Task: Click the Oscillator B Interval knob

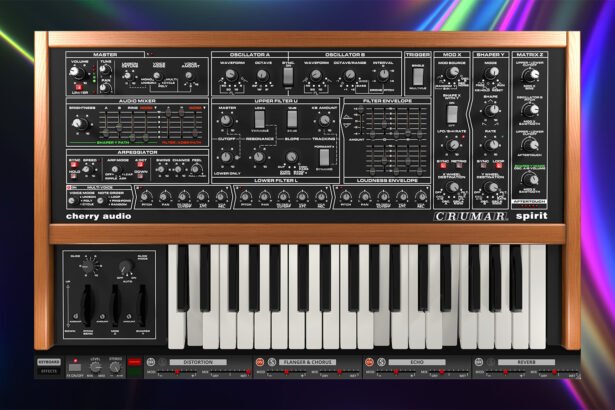Action: coord(383,75)
